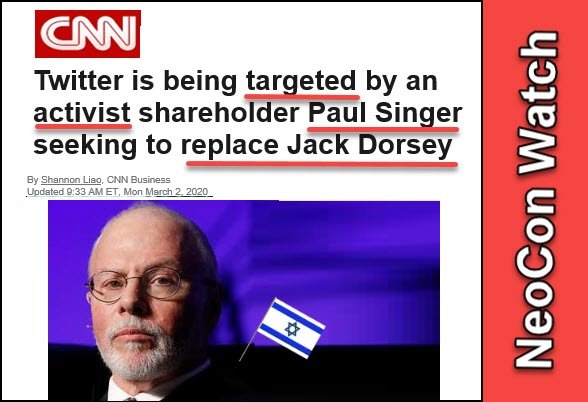Click the word "Watch" on the red banner

pyautogui.click(x=537, y=103)
